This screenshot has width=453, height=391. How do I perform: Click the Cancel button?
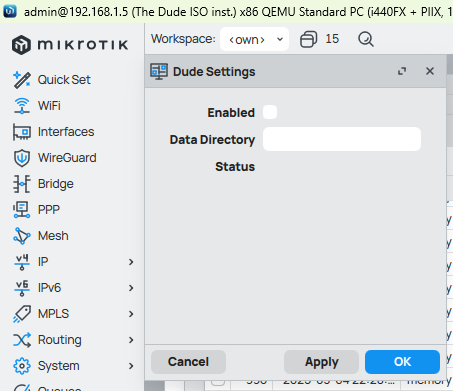pyautogui.click(x=188, y=362)
